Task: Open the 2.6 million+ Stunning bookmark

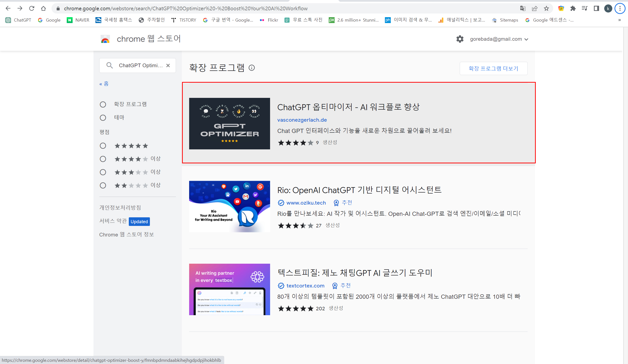Action: [x=354, y=20]
